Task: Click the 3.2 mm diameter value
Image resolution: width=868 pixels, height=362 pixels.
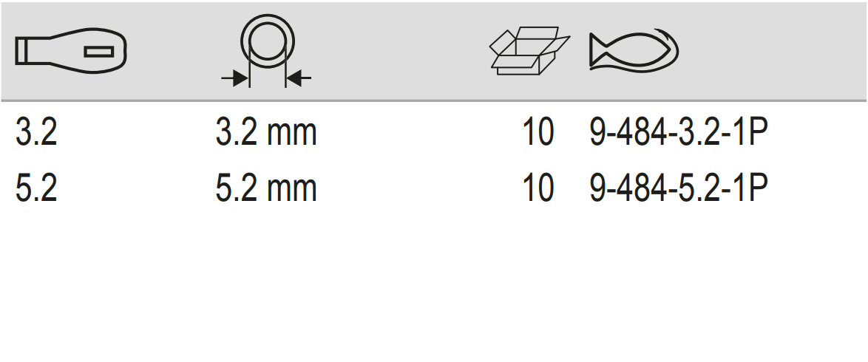Action: (266, 134)
